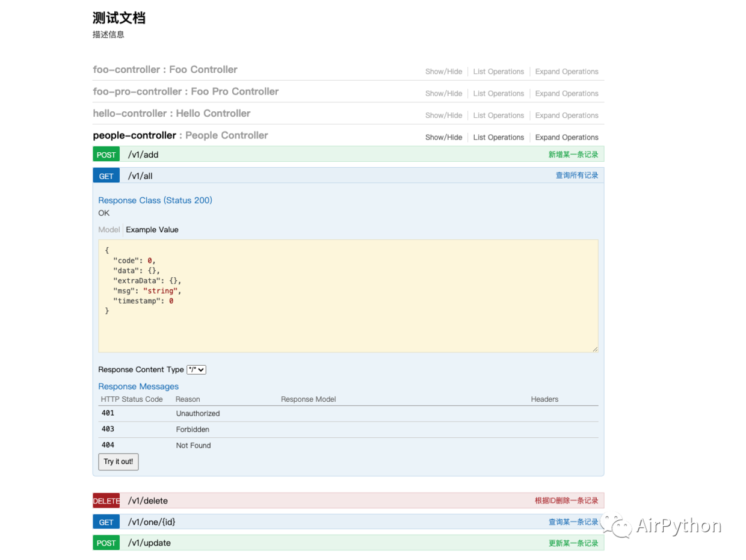Click the Unauthorized reason text

(x=198, y=414)
